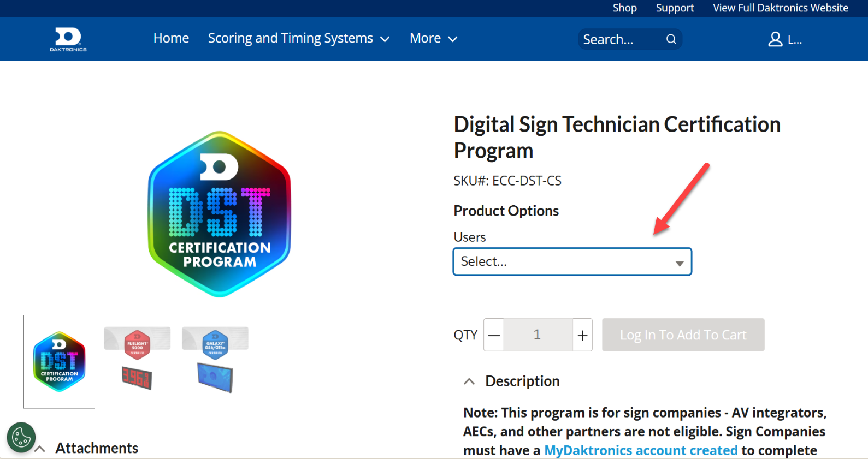Open the user account icon
Screen dimensions: 868x459
775,39
